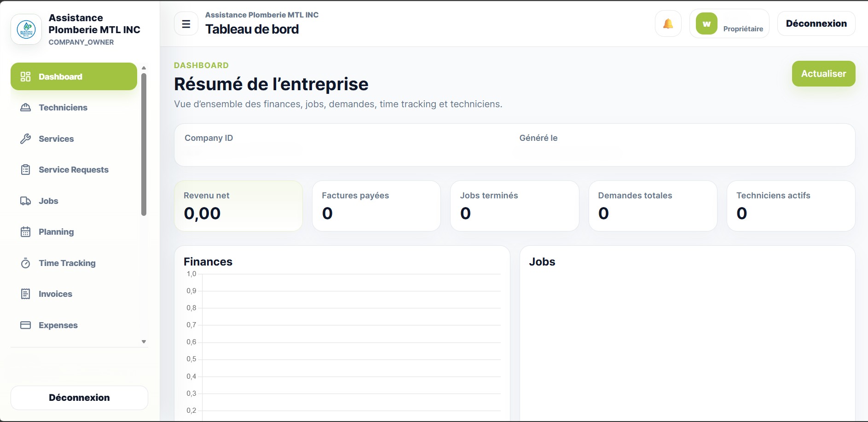Click the Techniciens actifs card
Screen dimensions: 868x422
click(791, 206)
